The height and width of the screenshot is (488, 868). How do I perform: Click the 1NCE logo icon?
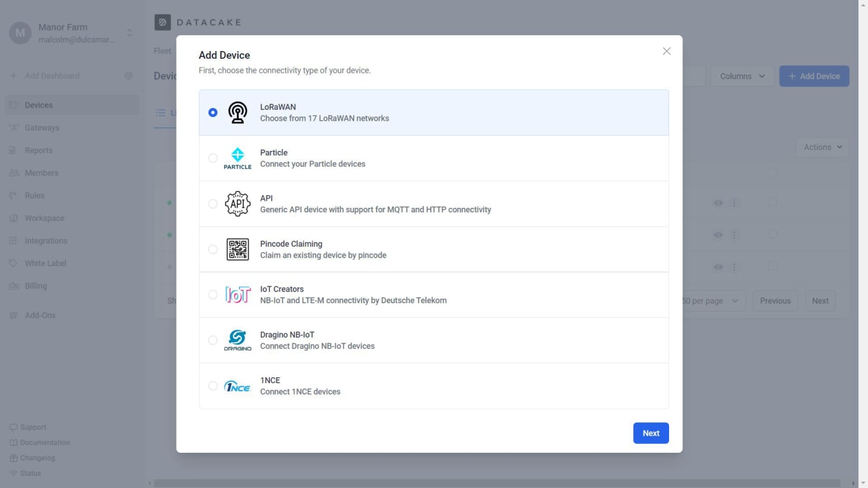[237, 386]
